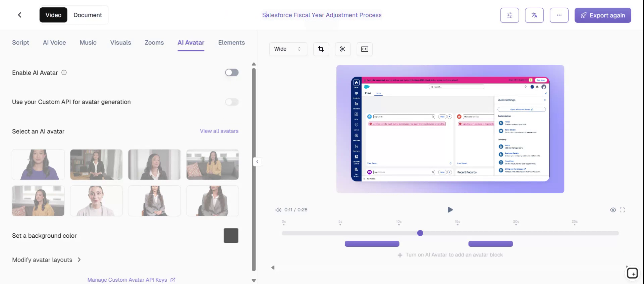This screenshot has height=284, width=644.
Task: Select the AI Avatar tab
Action: click(x=191, y=43)
